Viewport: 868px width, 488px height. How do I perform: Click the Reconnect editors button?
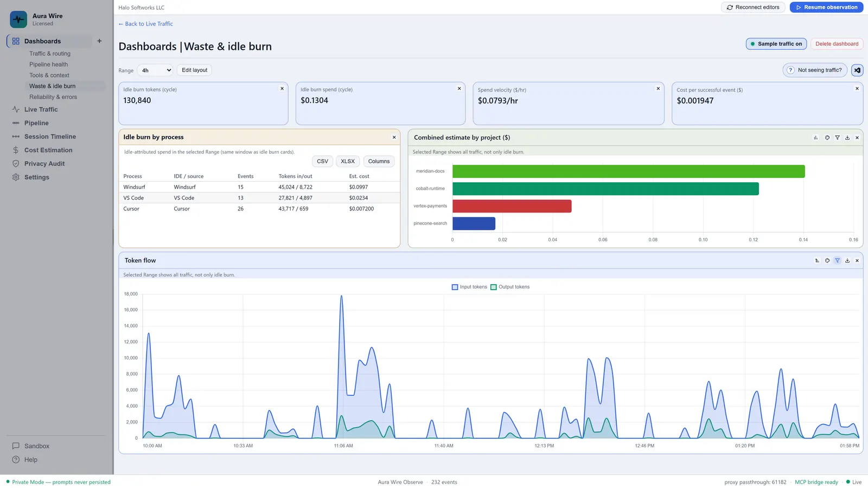point(753,8)
